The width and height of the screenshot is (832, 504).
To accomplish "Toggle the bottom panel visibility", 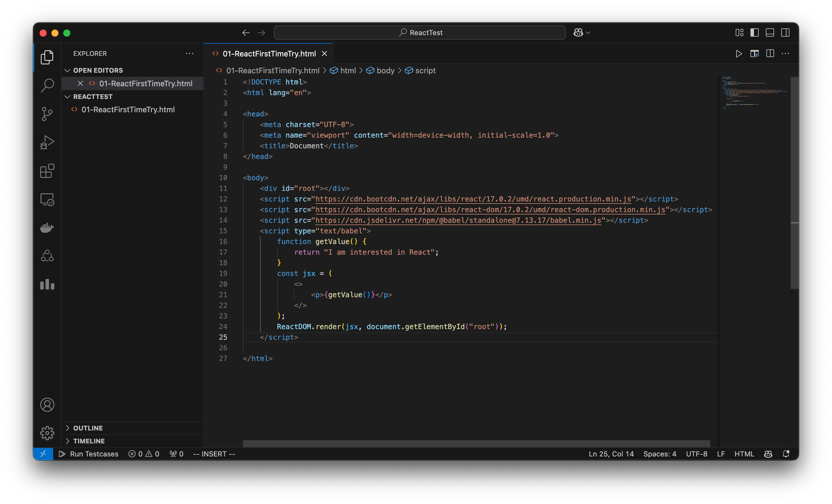I will click(770, 32).
